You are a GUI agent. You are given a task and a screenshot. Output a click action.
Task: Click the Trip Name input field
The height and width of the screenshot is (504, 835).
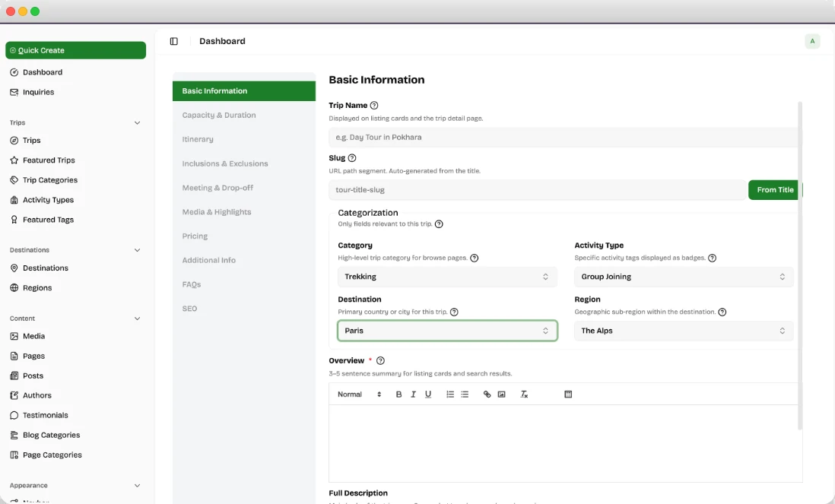pos(564,138)
